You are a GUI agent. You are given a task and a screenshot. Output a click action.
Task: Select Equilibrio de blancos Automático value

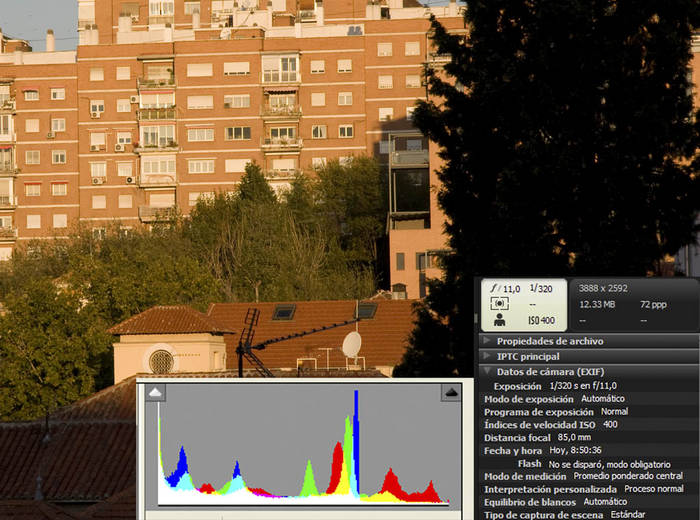pyautogui.click(x=605, y=502)
